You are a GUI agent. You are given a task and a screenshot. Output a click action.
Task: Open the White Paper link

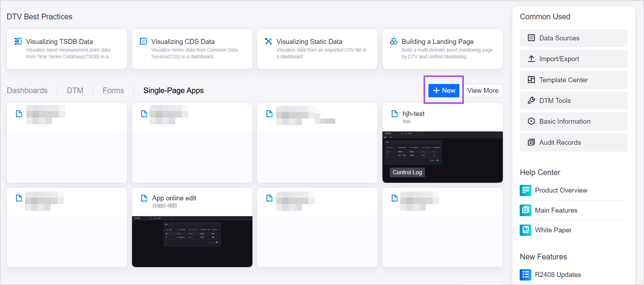tap(553, 230)
